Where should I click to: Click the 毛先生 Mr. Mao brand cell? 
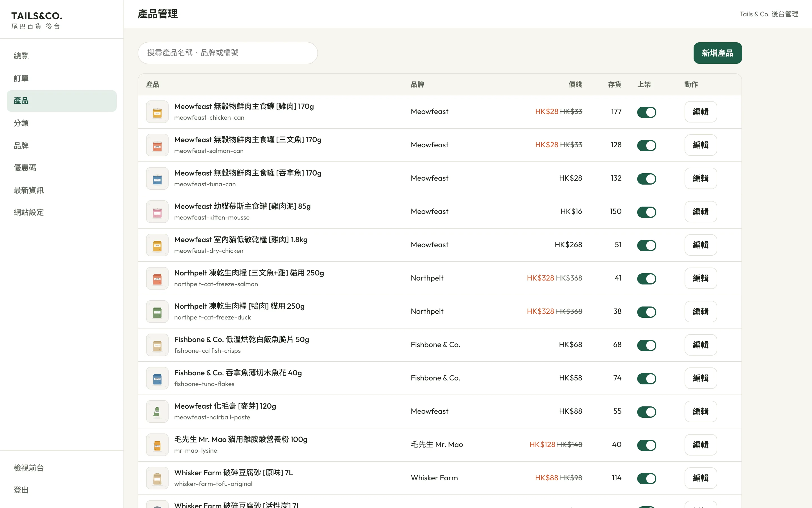[437, 444]
